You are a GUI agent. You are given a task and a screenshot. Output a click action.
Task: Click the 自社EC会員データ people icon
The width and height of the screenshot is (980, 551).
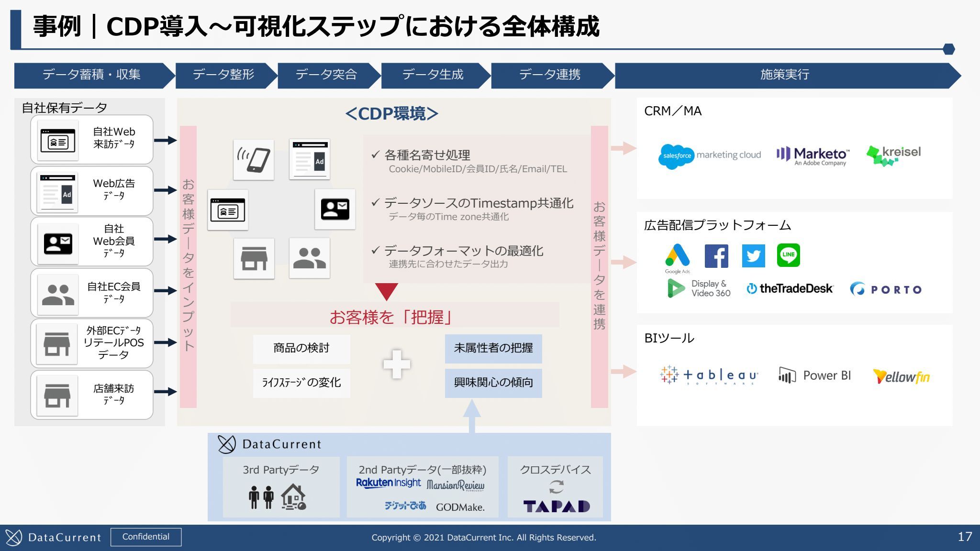pos(58,295)
